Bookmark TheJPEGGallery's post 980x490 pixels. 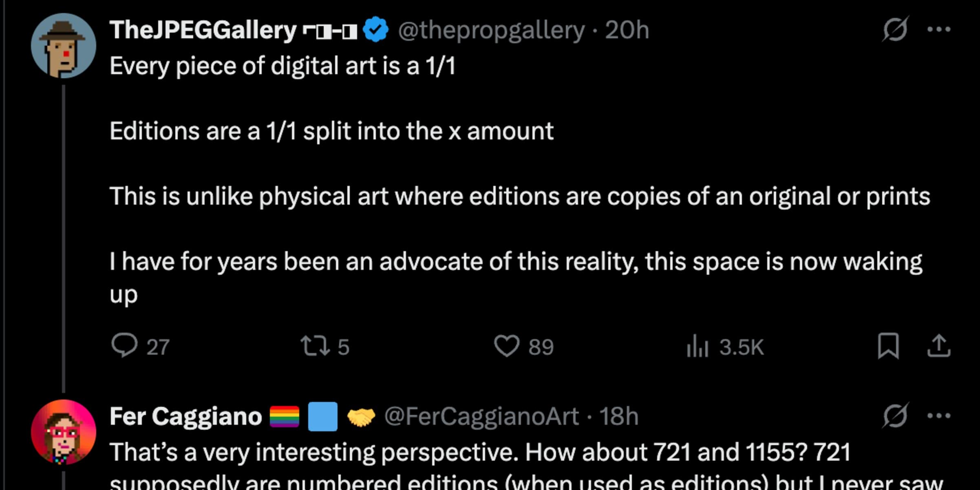pyautogui.click(x=888, y=346)
